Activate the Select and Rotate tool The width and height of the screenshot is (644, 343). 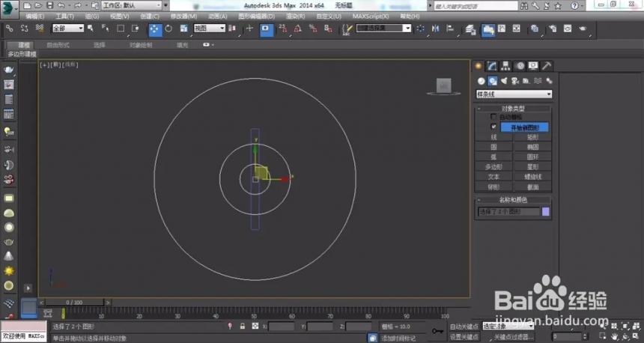pos(168,28)
